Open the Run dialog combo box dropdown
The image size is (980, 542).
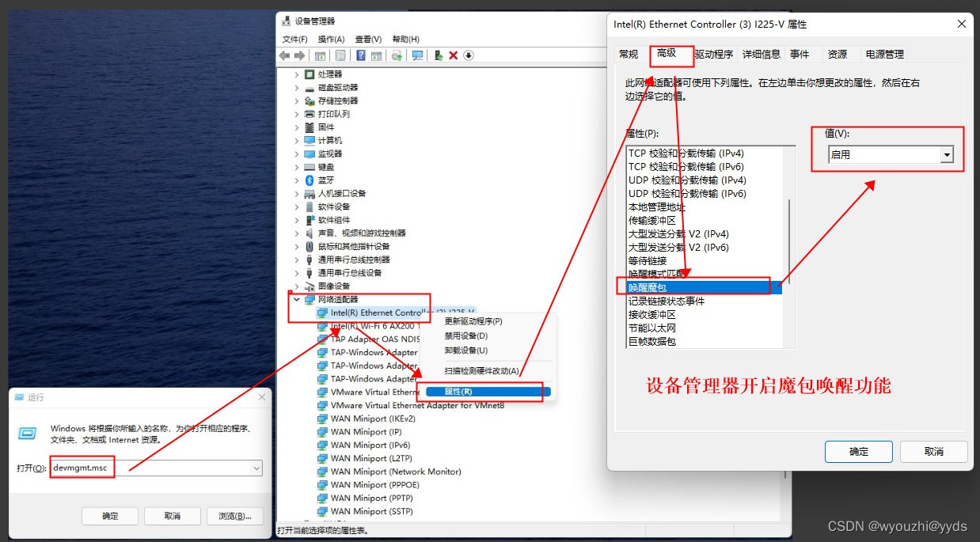[x=256, y=467]
